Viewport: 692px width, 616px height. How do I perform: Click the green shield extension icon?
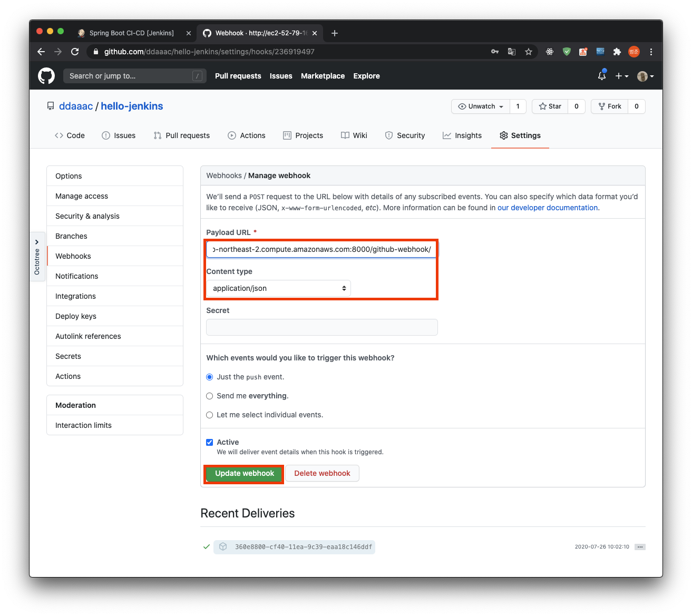[567, 52]
